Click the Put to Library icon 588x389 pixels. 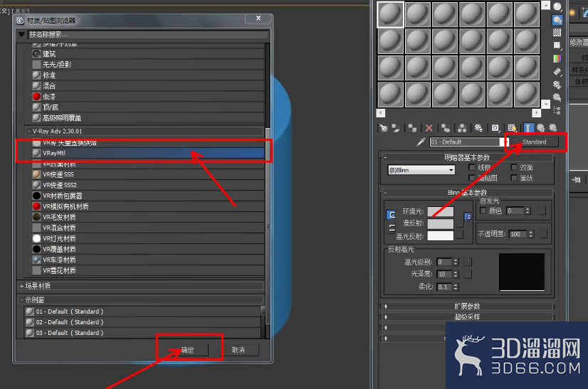(x=478, y=128)
